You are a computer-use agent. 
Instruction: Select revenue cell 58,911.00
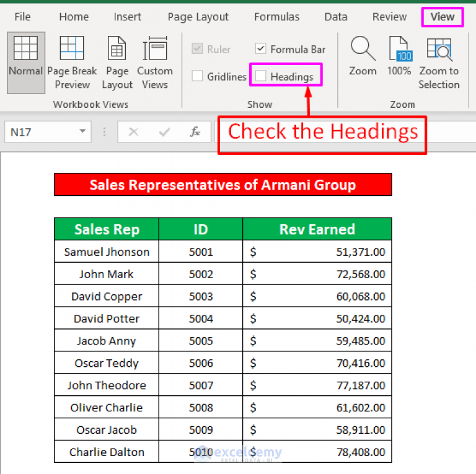pyautogui.click(x=317, y=429)
